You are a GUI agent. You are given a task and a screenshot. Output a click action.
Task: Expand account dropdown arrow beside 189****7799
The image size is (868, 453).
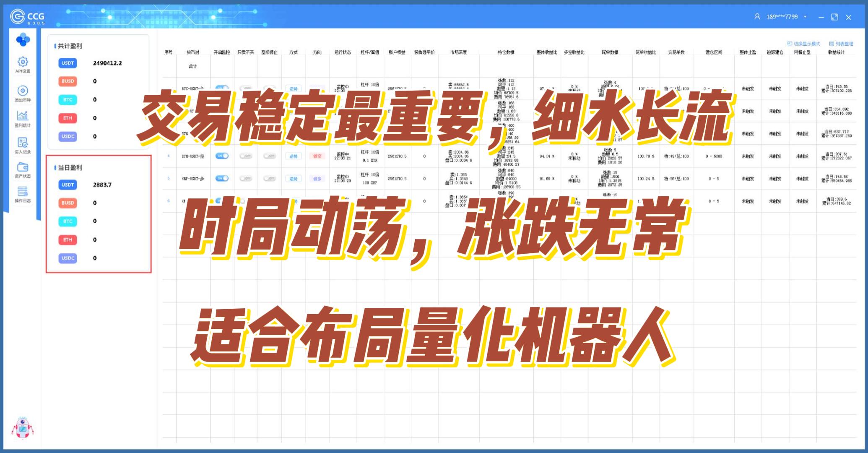pyautogui.click(x=805, y=17)
